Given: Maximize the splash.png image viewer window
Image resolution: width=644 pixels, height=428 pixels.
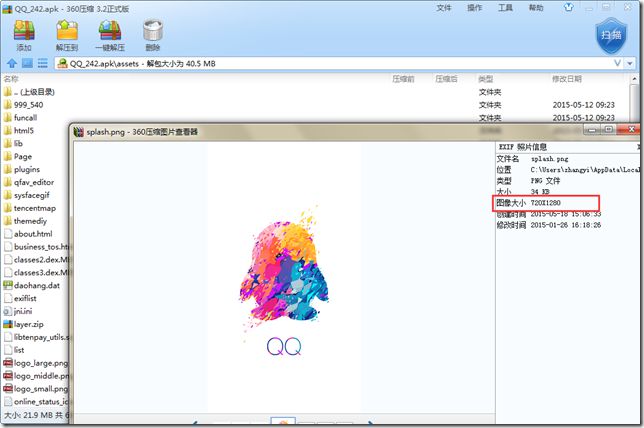Looking at the screenshot, I should 609,129.
